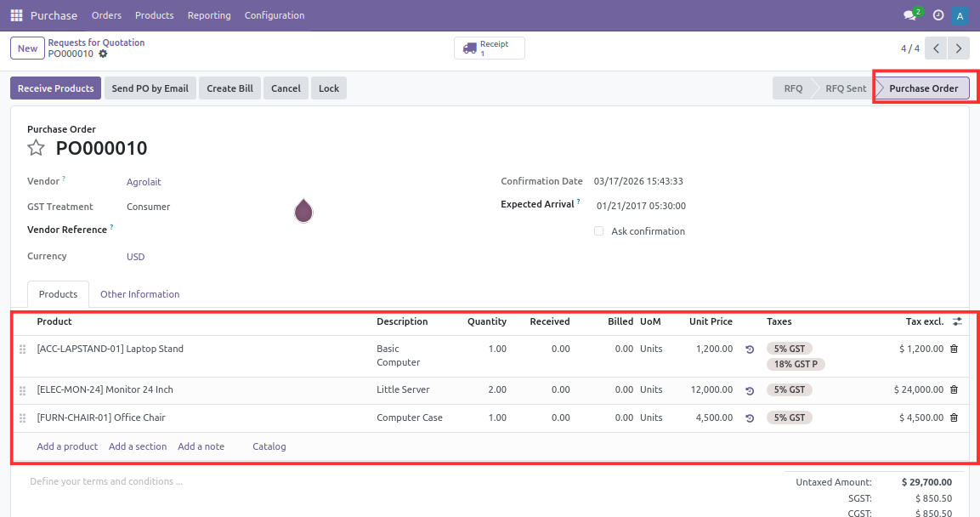
Task: Open the messages chat icon
Action: click(x=910, y=15)
